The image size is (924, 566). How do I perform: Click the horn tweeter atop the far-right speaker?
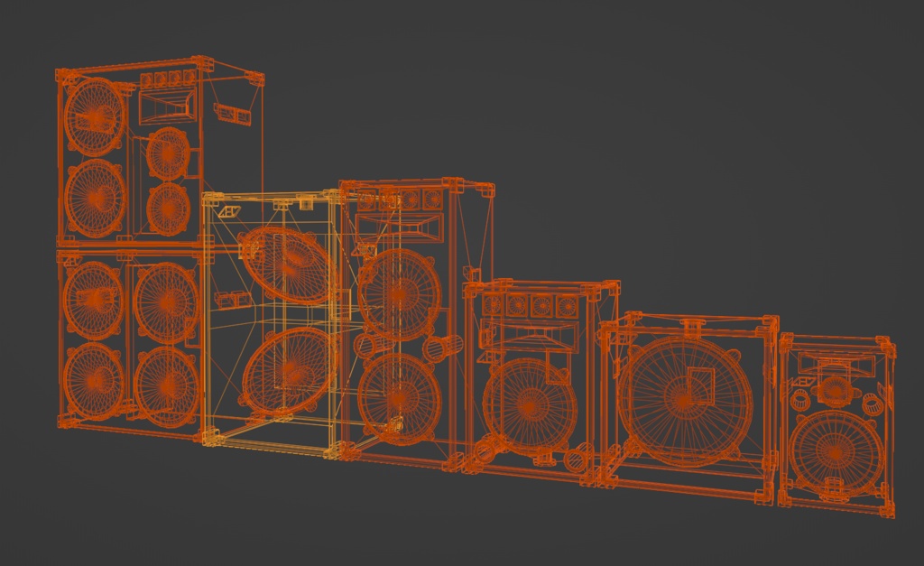point(835,366)
